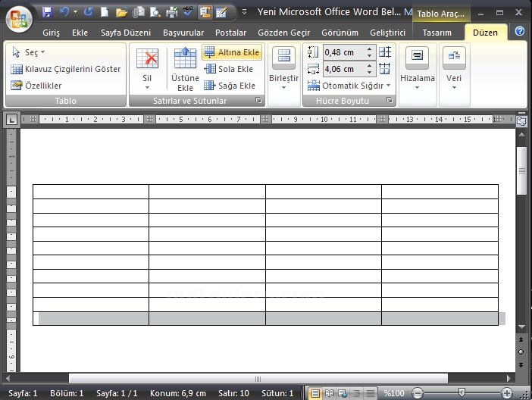Zoom out with the minus button

pyautogui.click(x=418, y=393)
